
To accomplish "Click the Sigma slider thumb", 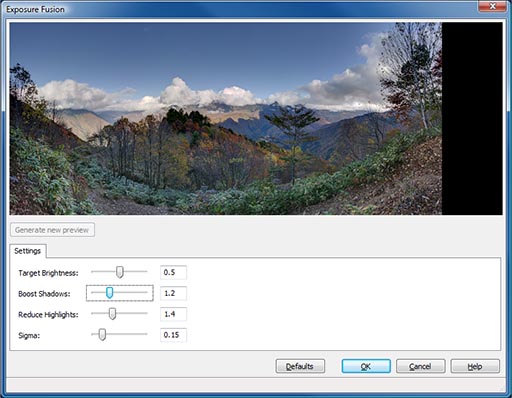I will tap(102, 334).
